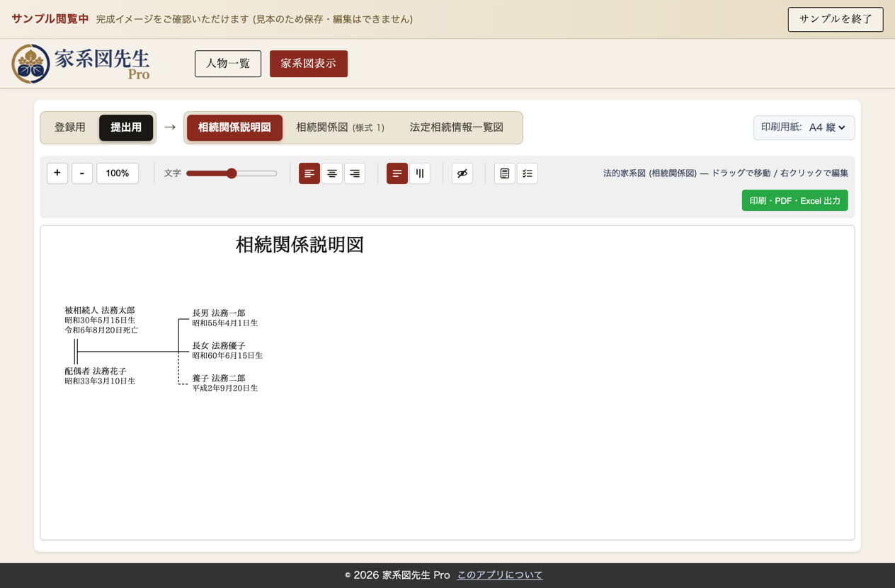Align text right icon
Screen dimensions: 895x588
pos(355,173)
